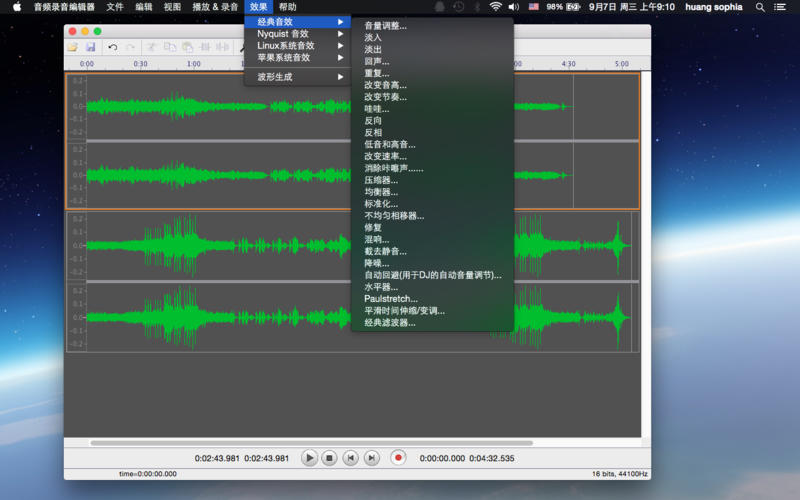Viewport: 800px width, 500px height.
Task: Expand the 经典音效 submenu
Action: click(x=297, y=22)
